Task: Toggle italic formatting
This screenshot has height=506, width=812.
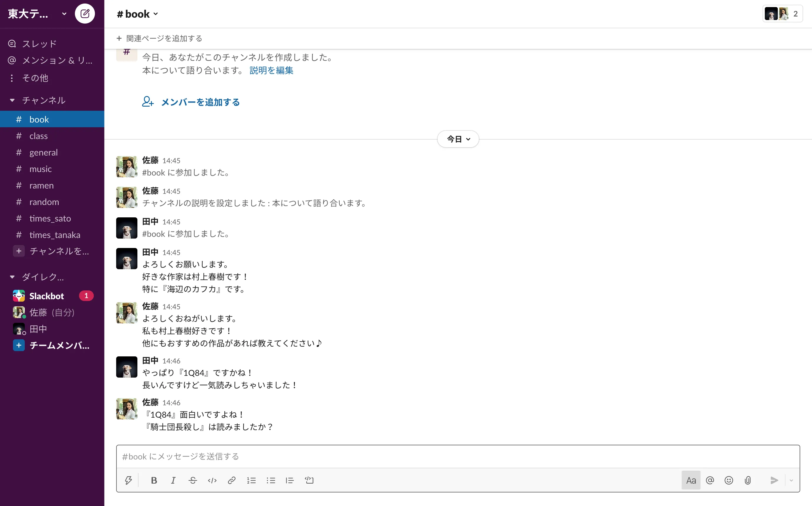Action: pyautogui.click(x=173, y=480)
